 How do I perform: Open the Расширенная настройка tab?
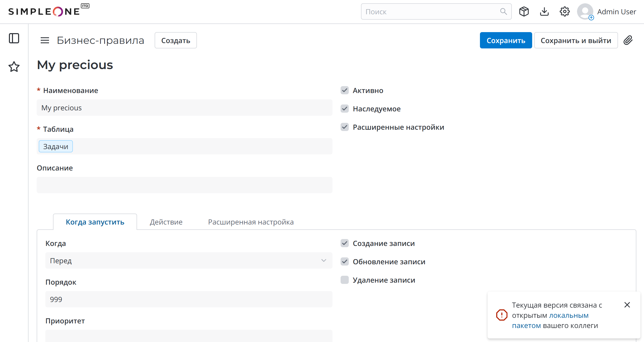click(251, 222)
